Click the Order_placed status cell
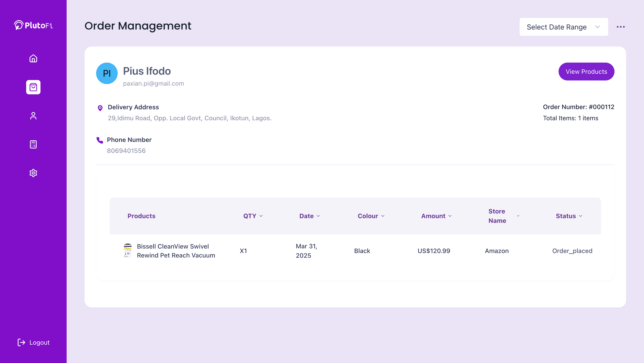The height and width of the screenshot is (363, 644). click(x=572, y=251)
